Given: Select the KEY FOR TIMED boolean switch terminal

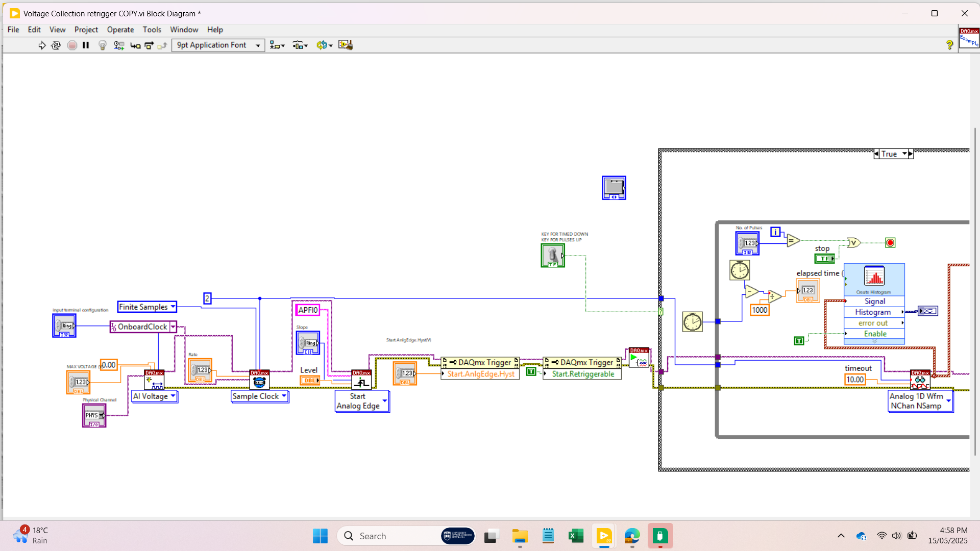Looking at the screenshot, I should (x=552, y=256).
